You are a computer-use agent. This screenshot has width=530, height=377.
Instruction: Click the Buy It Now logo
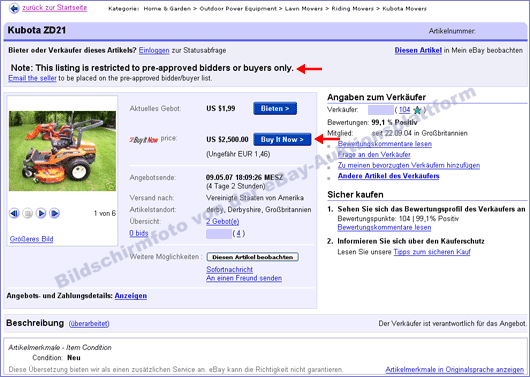(144, 140)
